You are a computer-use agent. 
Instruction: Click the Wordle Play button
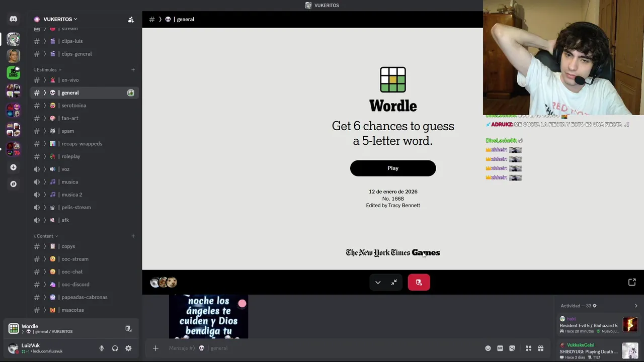[x=393, y=168]
